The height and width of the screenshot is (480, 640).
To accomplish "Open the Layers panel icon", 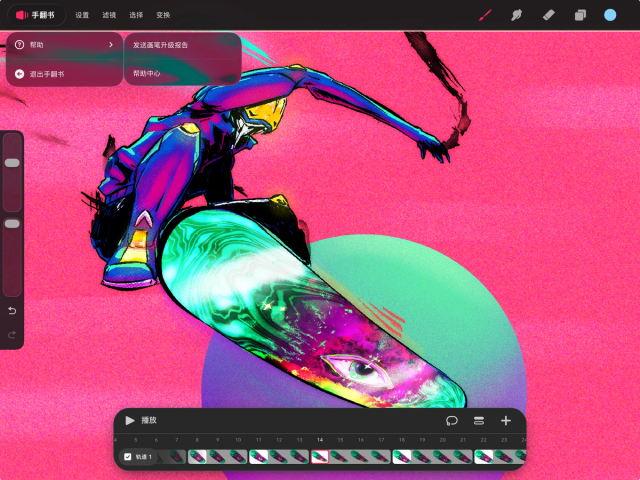I will point(580,15).
